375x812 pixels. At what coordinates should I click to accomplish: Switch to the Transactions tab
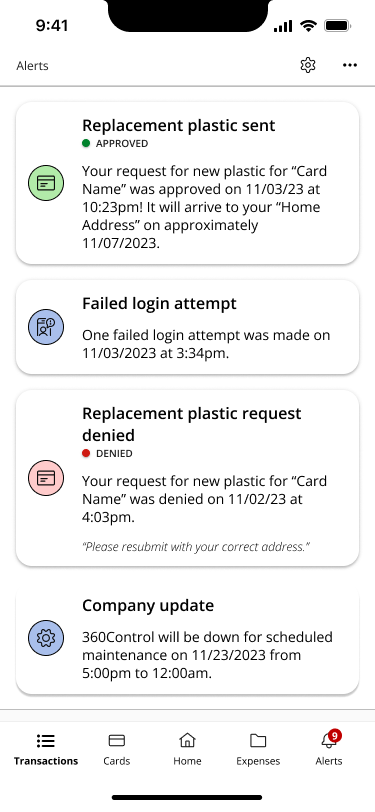46,749
